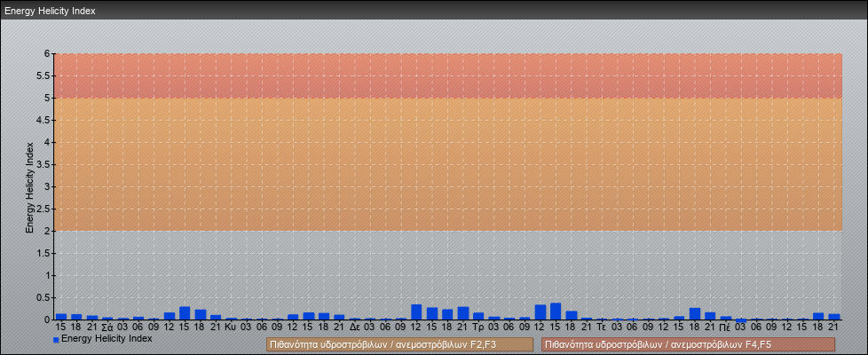
Task: Click the y-axis value 2.5
Action: [43, 209]
